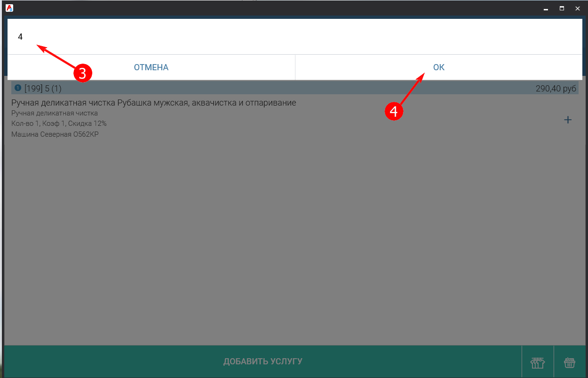The image size is (588, 378).
Task: Click the 290,40 руб price amount
Action: (556, 89)
